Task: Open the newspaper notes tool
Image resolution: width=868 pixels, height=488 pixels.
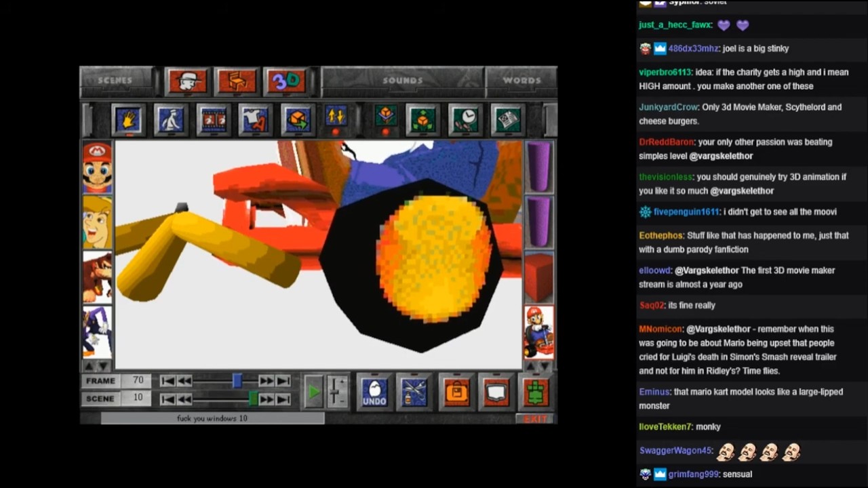Action: 507,120
